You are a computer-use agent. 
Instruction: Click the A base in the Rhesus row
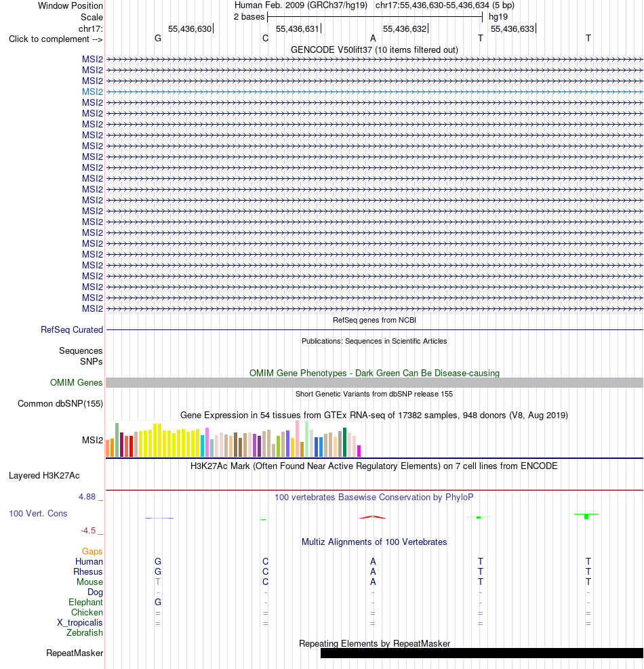point(373,571)
